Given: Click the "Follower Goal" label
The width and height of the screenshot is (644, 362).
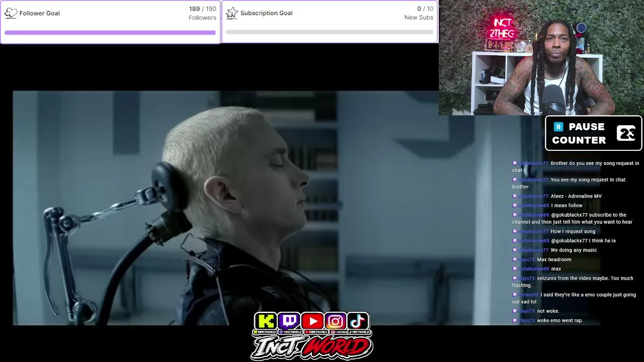Looking at the screenshot, I should (x=39, y=13).
